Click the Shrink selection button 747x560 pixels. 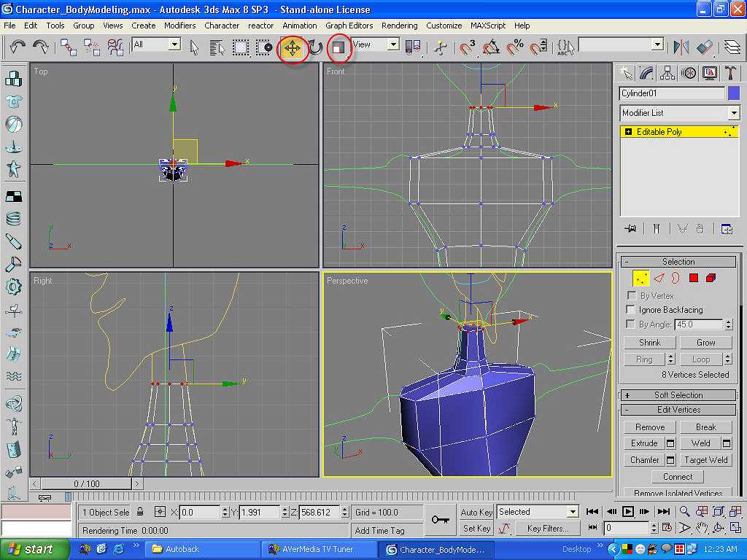[650, 343]
